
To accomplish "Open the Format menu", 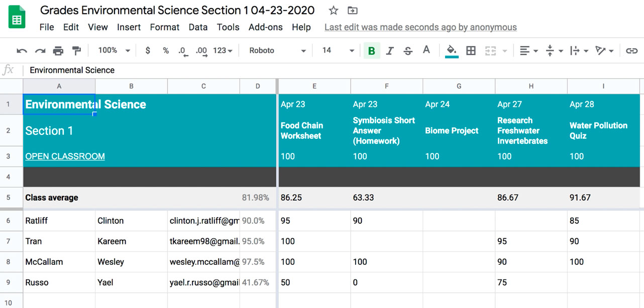I will (165, 27).
